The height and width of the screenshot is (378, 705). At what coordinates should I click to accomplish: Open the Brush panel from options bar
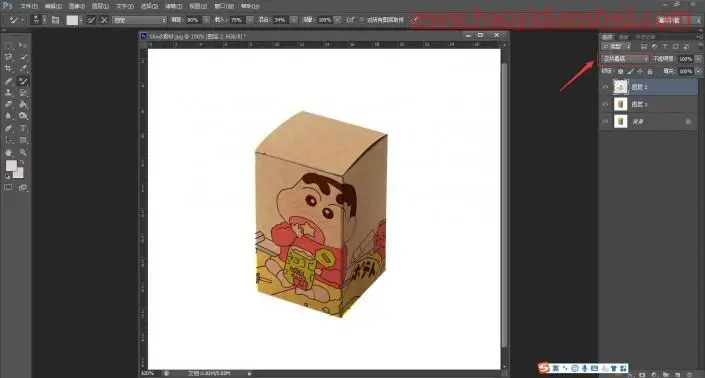coord(55,20)
